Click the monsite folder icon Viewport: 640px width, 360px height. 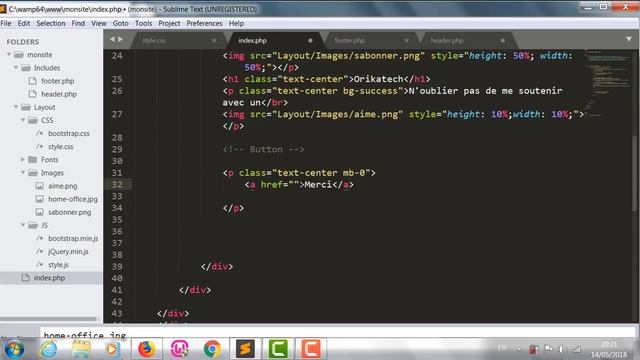[18, 54]
